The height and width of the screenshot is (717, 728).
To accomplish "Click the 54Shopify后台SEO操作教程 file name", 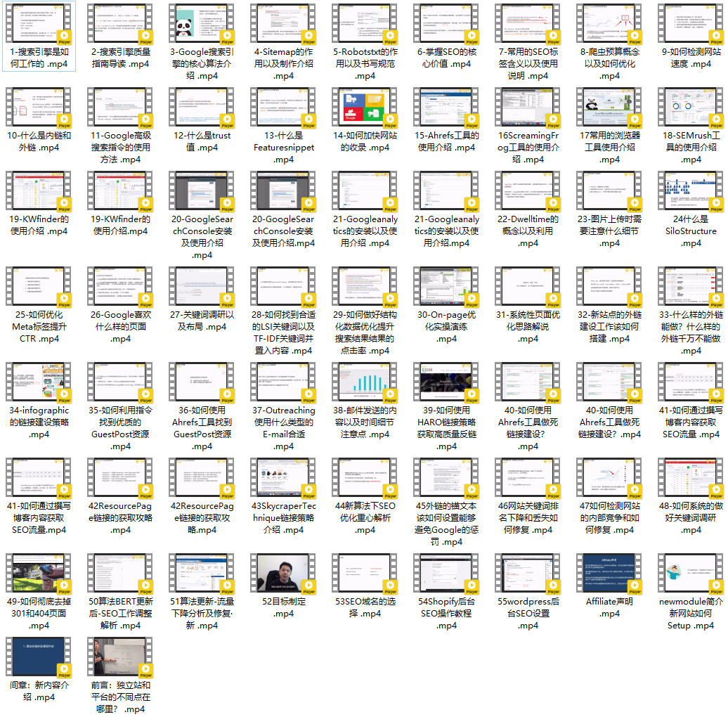I will pos(446,614).
